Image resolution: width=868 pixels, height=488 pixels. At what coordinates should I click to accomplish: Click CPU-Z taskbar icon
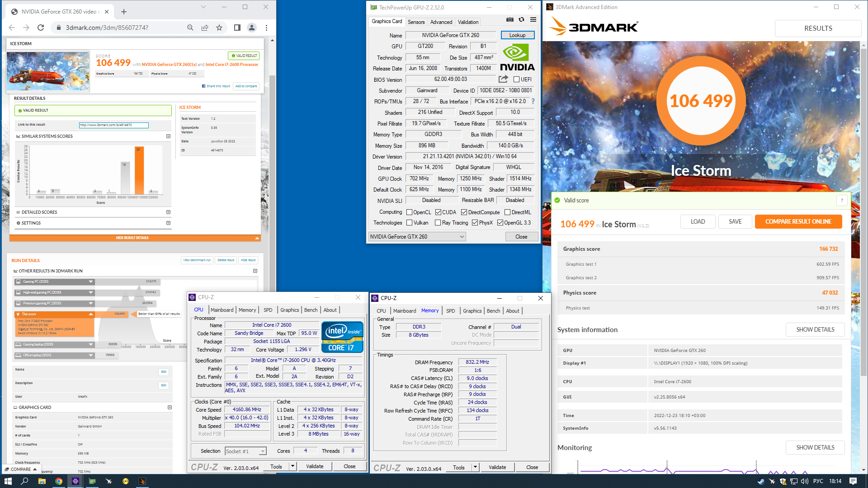coord(75,481)
